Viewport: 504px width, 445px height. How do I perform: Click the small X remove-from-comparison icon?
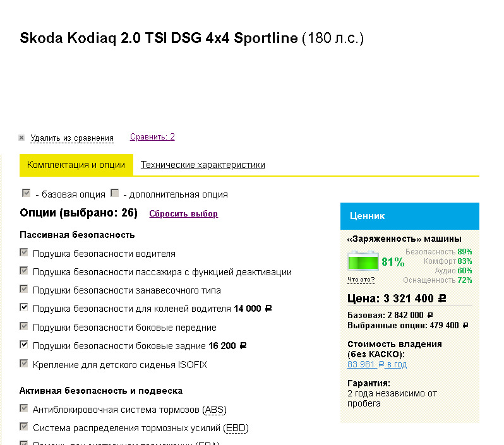point(21,138)
